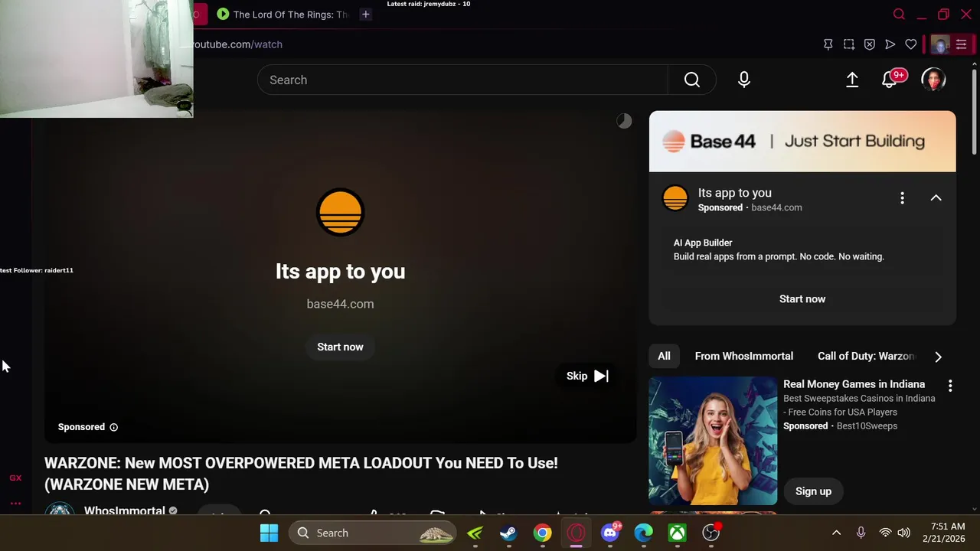Open the YouTube account avatar menu

coord(933,80)
